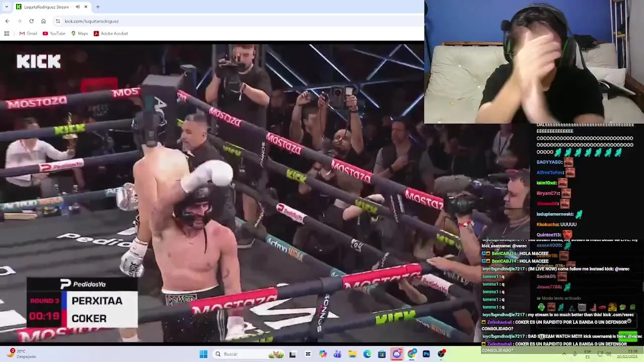Image resolution: width=644 pixels, height=362 pixels.
Task: Click the green send chat button
Action: coord(628,336)
